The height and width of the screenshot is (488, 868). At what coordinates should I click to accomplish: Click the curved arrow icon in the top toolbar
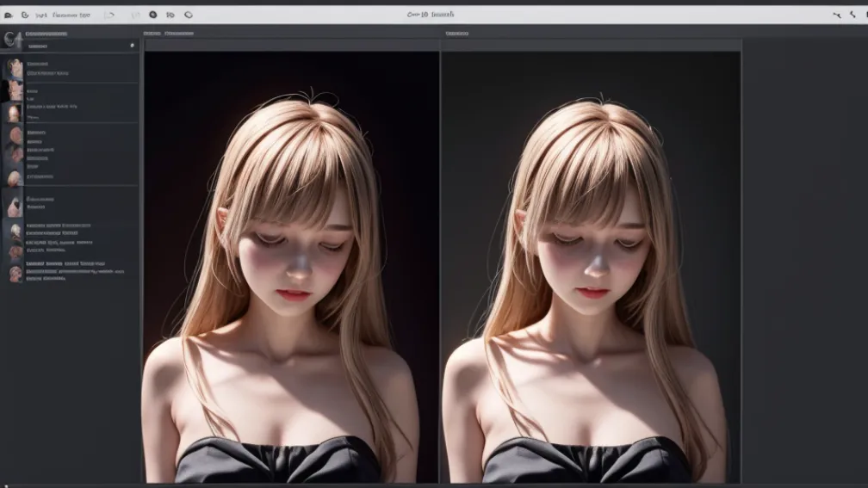pyautogui.click(x=109, y=15)
